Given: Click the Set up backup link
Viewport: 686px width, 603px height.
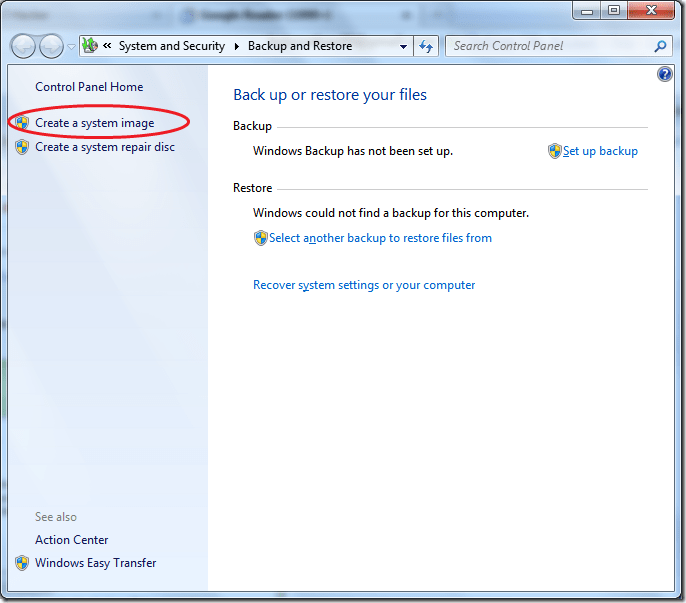Looking at the screenshot, I should (600, 151).
